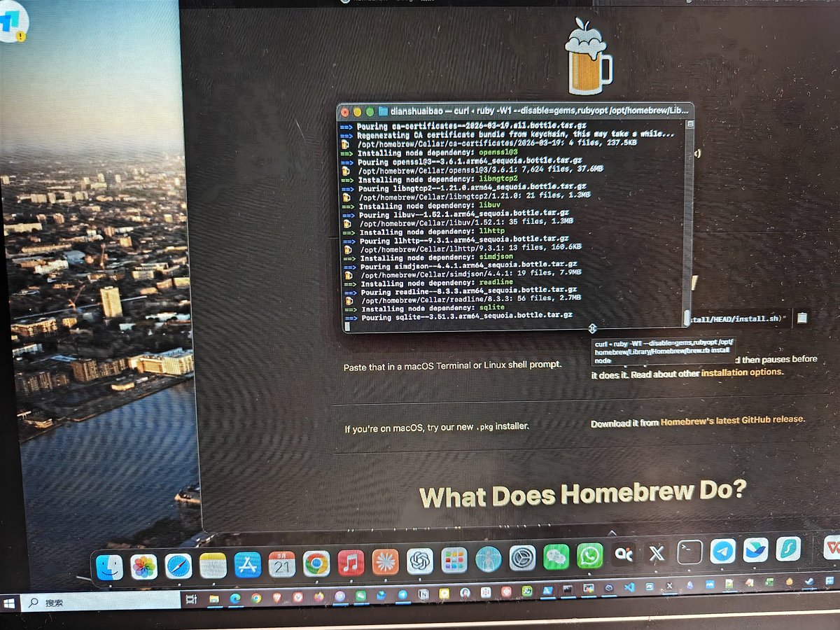The image size is (840, 630).
Task: Open Visual Studio Code on the Windows taskbar
Action: click(629, 587)
